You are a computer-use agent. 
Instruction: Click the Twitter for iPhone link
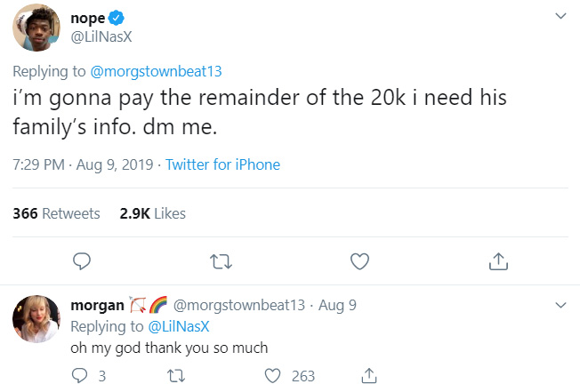tap(222, 164)
